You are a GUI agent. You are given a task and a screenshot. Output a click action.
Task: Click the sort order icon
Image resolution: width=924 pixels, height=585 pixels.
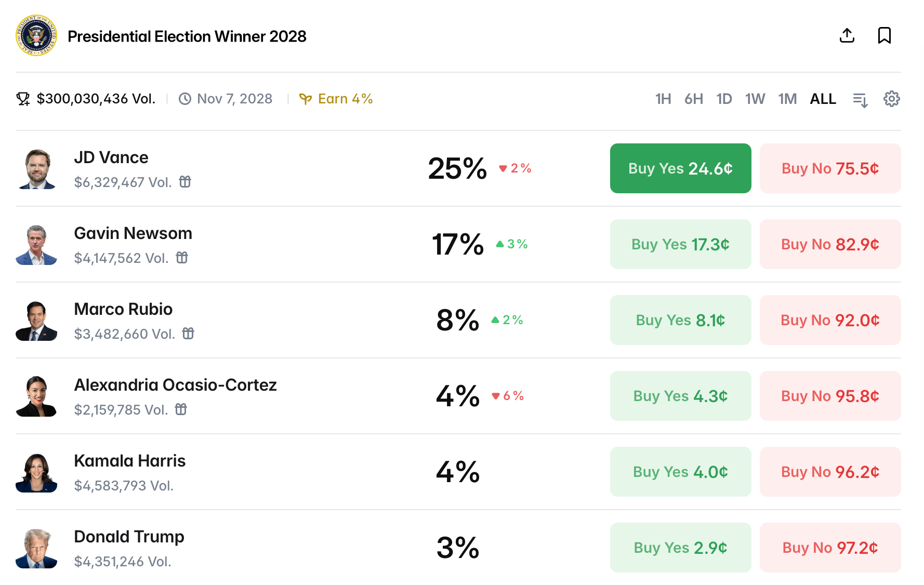click(860, 99)
